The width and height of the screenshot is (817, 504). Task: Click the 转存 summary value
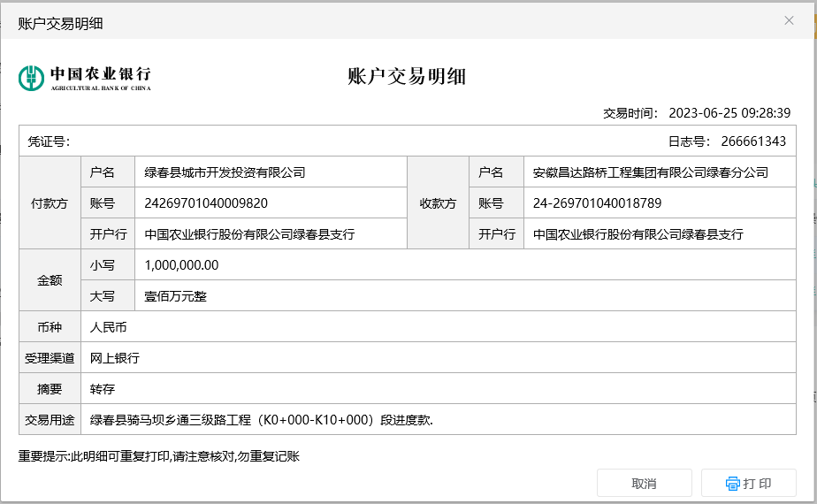pos(103,389)
